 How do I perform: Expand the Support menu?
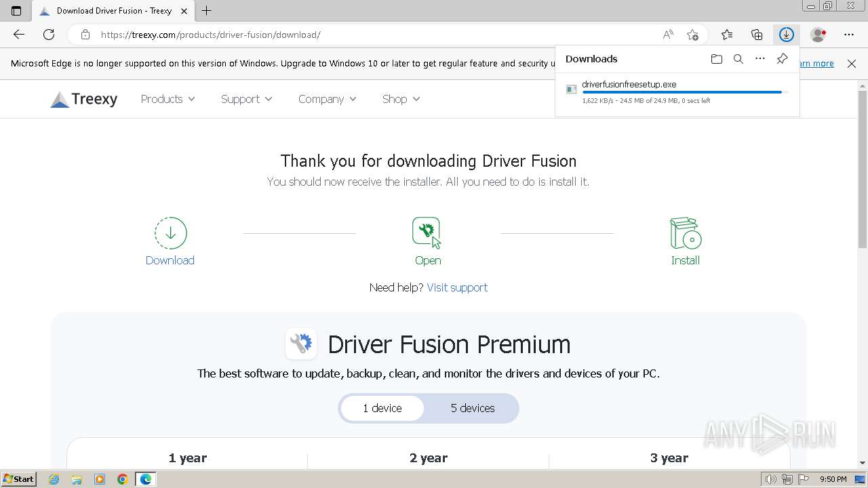pos(247,99)
